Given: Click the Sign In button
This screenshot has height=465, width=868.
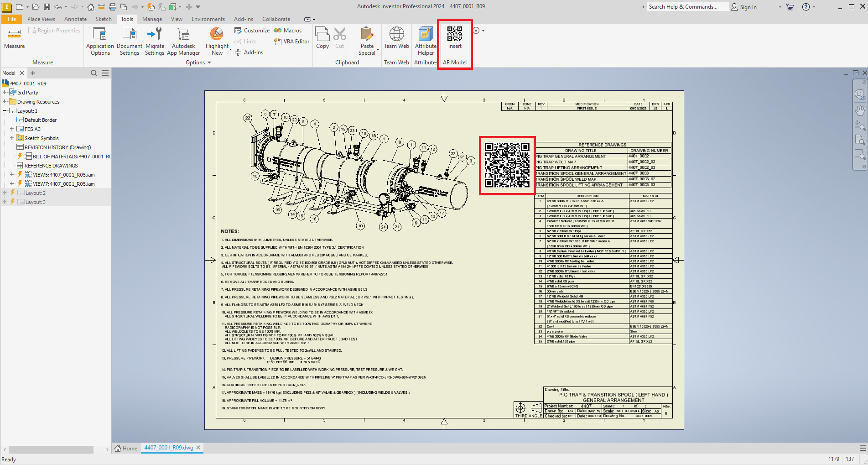Looking at the screenshot, I should pyautogui.click(x=744, y=7).
